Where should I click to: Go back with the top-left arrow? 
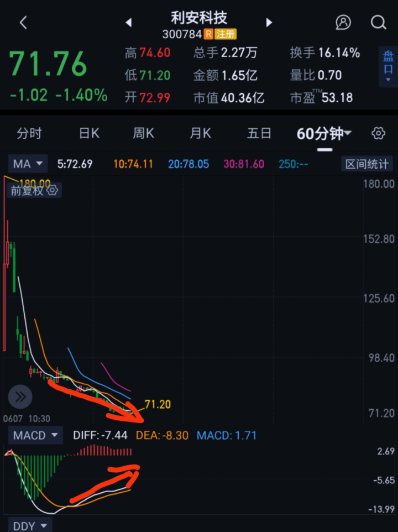(23, 23)
